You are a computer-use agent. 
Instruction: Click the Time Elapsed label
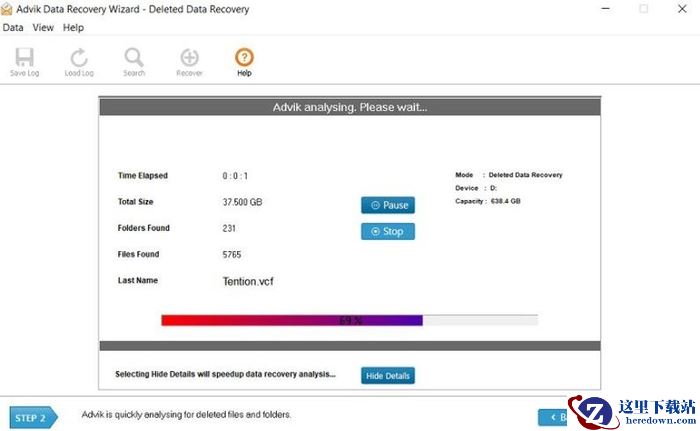coord(143,176)
